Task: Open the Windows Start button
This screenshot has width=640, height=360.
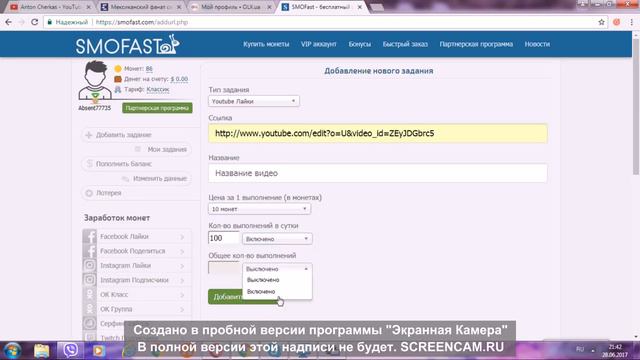Action: [12, 350]
